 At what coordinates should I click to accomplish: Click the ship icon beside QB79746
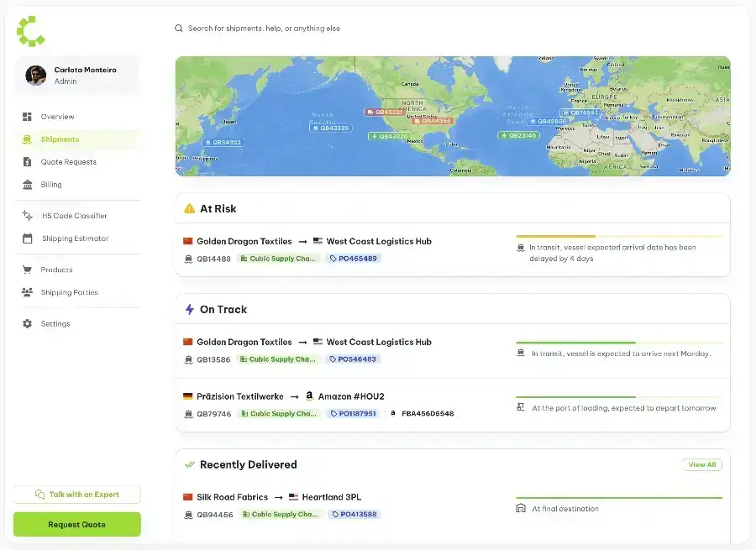188,414
